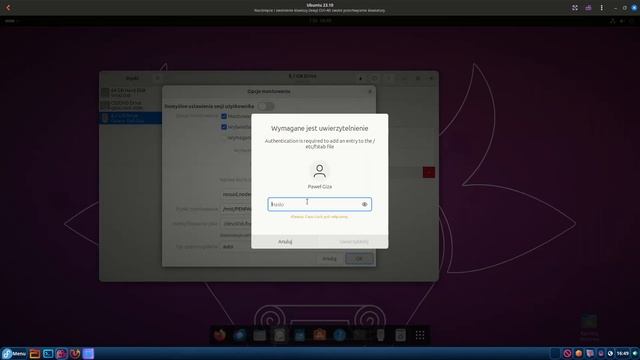This screenshot has height=360, width=640.
Task: Click the /dev/disk identify-as field
Action: coord(236,224)
